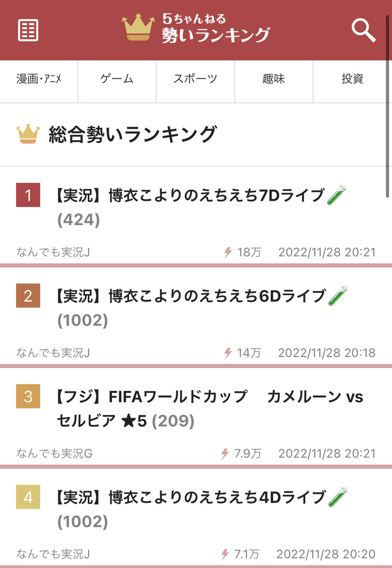Open FIFAワールドカップ カメルーン vs セルビア thread
Viewport: 392px width, 568px height.
(209, 409)
